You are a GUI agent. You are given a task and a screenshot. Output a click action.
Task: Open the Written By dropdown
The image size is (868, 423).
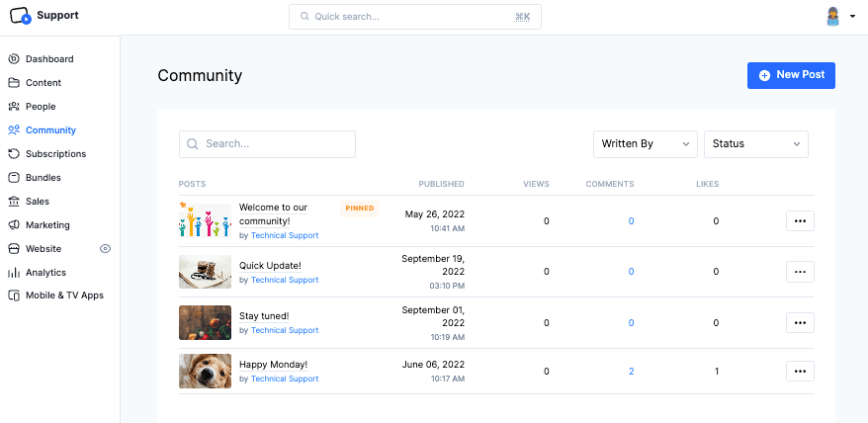(646, 144)
